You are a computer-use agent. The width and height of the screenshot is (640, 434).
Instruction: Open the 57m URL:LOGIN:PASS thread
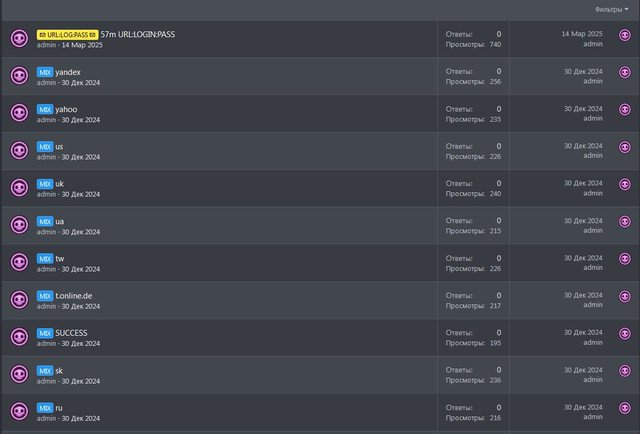click(x=138, y=34)
